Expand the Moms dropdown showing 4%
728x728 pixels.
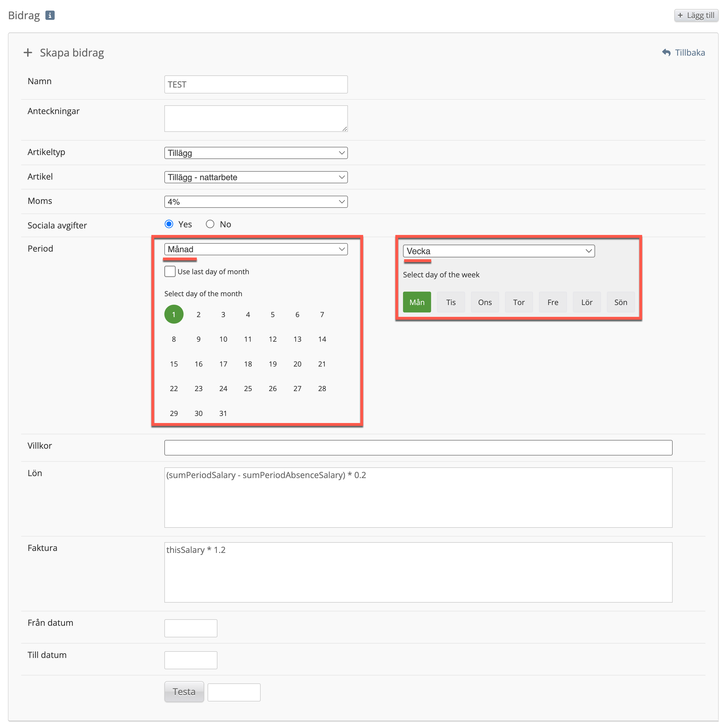[256, 202]
